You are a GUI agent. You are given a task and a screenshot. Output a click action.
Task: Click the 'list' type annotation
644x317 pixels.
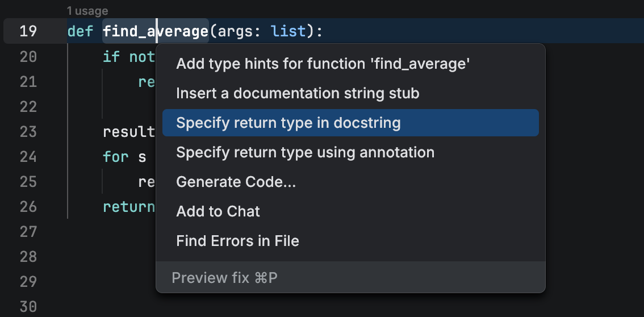click(289, 31)
